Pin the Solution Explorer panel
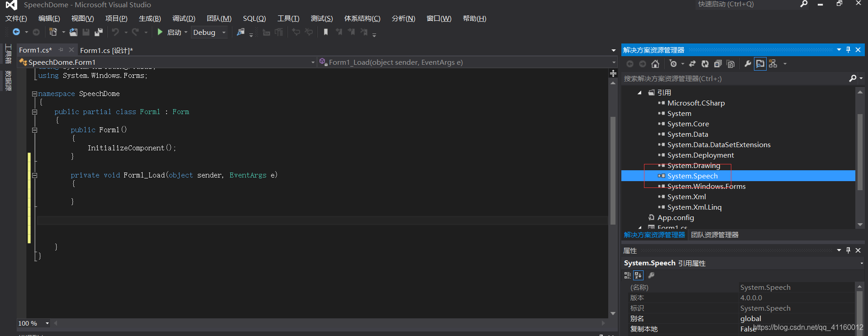Image resolution: width=868 pixels, height=336 pixels. pos(849,50)
